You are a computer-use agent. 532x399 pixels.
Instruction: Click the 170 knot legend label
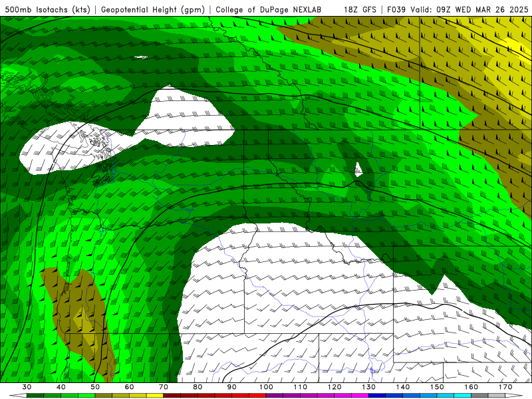pos(505,387)
